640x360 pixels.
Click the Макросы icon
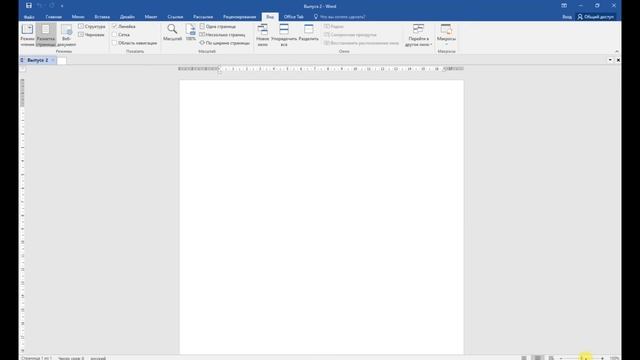(x=446, y=29)
